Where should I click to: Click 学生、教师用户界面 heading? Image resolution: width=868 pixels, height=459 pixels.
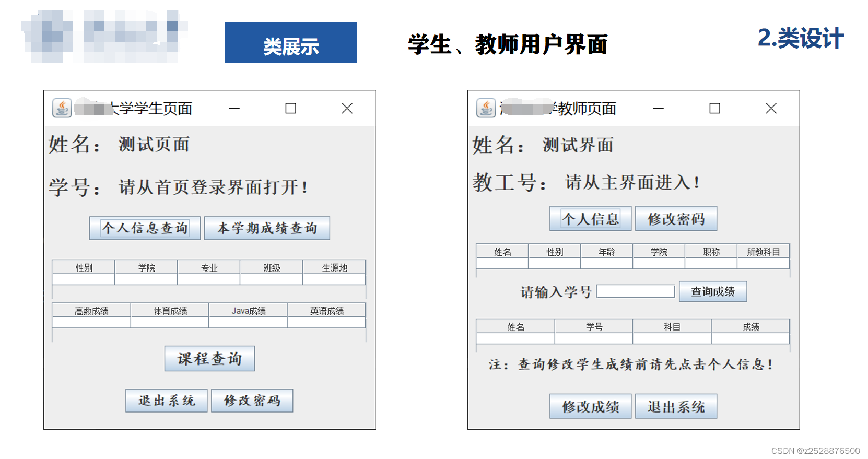tap(508, 44)
